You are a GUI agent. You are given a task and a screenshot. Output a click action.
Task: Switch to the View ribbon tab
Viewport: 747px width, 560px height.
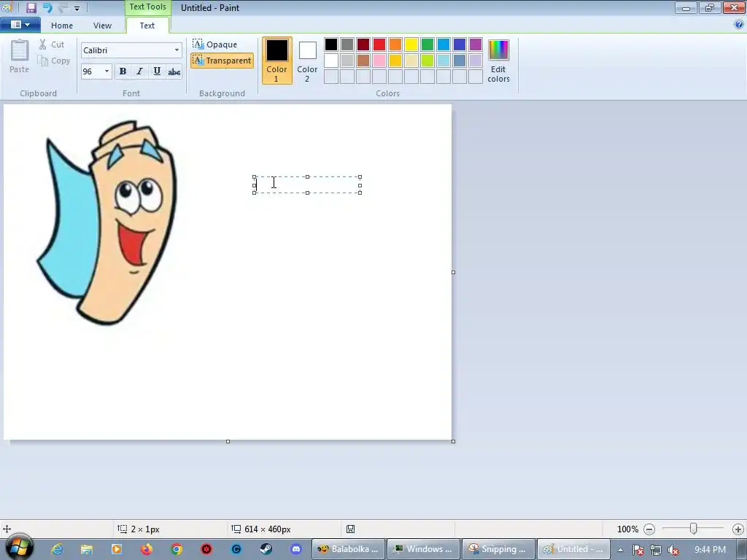102,26
